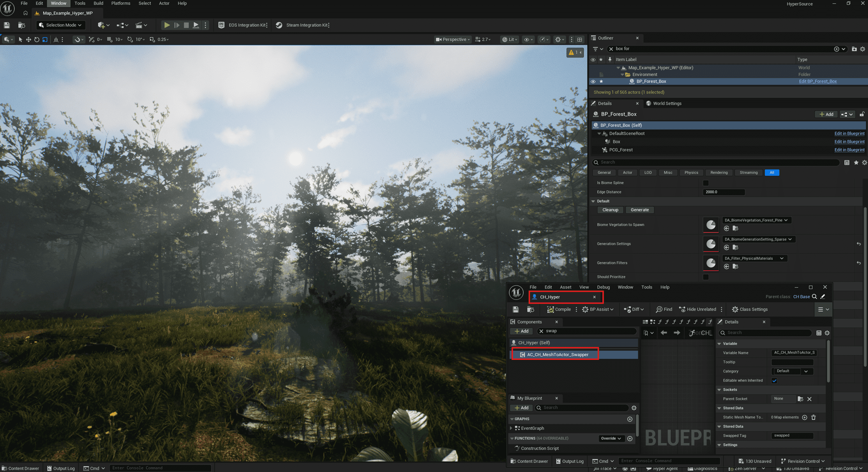Image resolution: width=868 pixels, height=472 pixels.
Task: Open Outliner filter options icon
Action: pyautogui.click(x=598, y=49)
